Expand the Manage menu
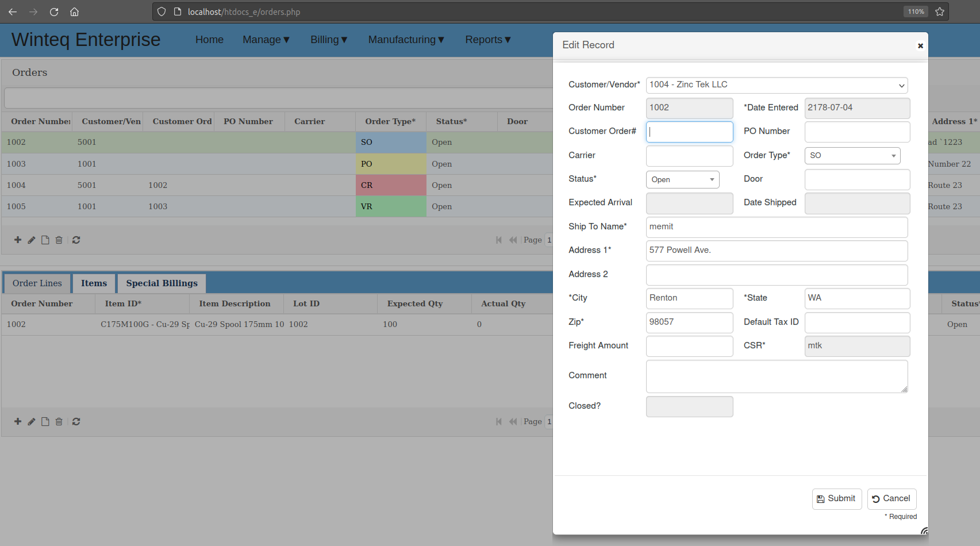 tap(266, 40)
